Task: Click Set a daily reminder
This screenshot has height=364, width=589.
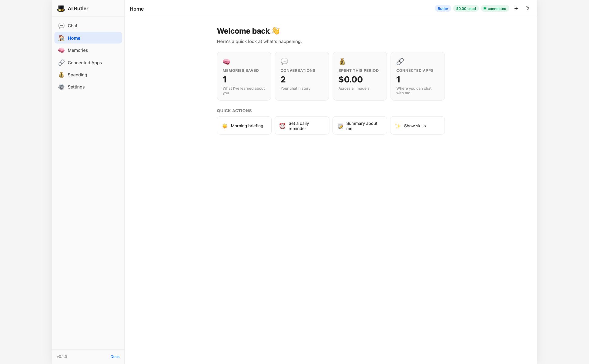Action: click(x=302, y=125)
